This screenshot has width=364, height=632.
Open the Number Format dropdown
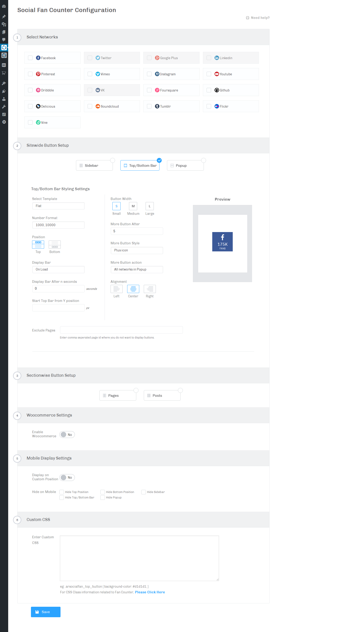(x=58, y=225)
